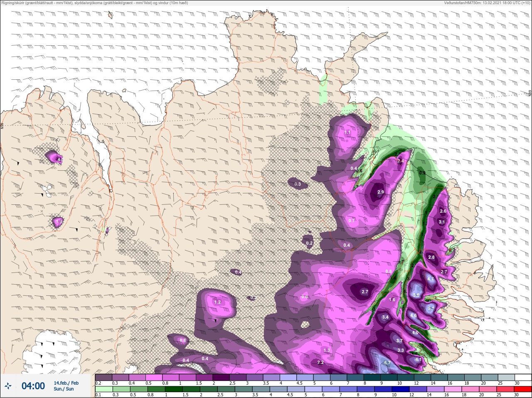
Task: Click the 2.2 snowfall value on the map
Action: [320, 362]
